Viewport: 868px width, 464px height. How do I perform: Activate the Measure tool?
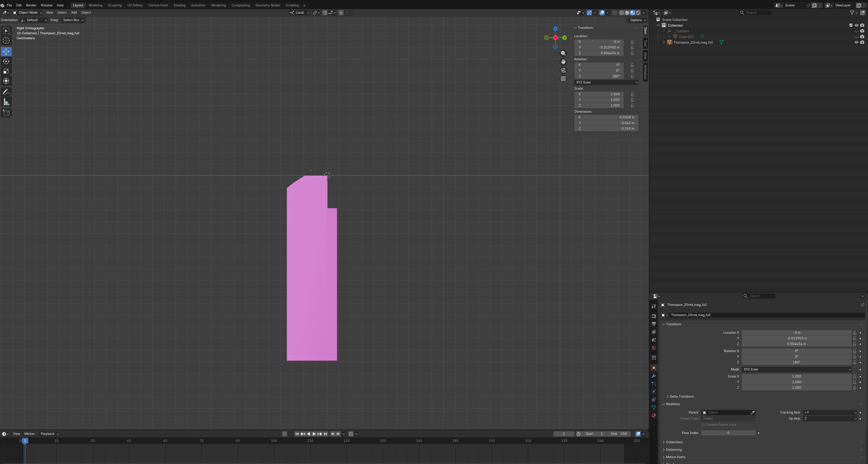6,102
